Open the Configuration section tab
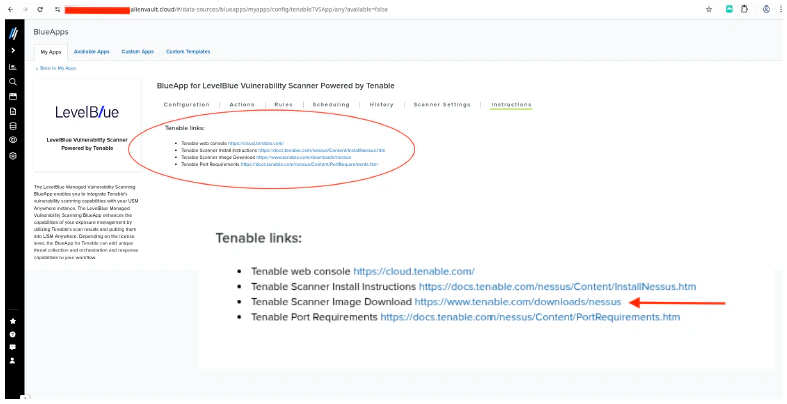This screenshot has height=404, width=787. click(187, 104)
